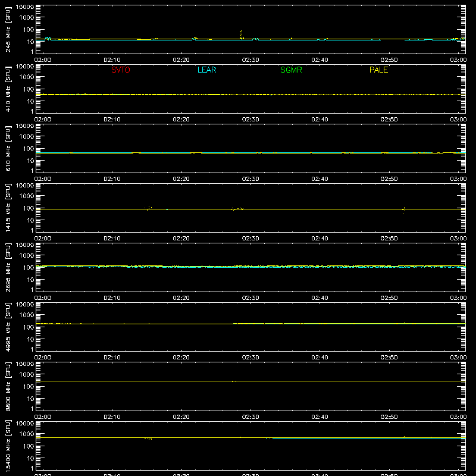Click 02:10 tick label under 410 MHz plot
The height and width of the screenshot is (476, 476).
pos(112,120)
